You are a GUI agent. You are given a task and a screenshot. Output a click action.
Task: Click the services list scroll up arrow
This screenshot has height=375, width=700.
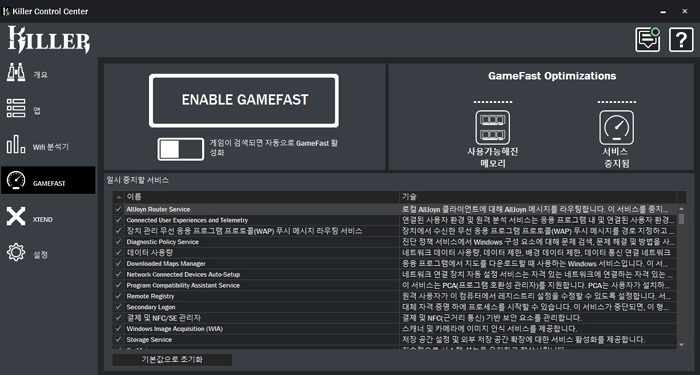(x=681, y=208)
